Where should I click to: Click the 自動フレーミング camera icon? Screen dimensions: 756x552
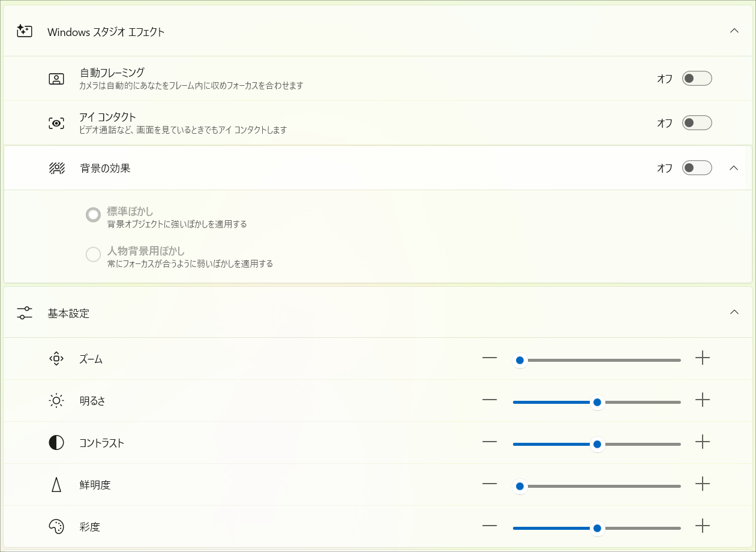coord(56,79)
